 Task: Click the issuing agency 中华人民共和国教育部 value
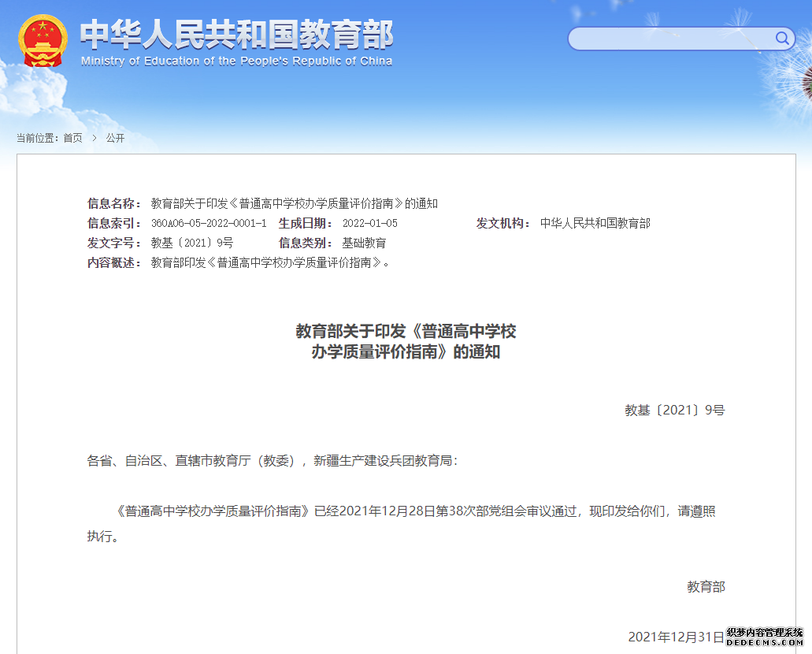pyautogui.click(x=595, y=223)
